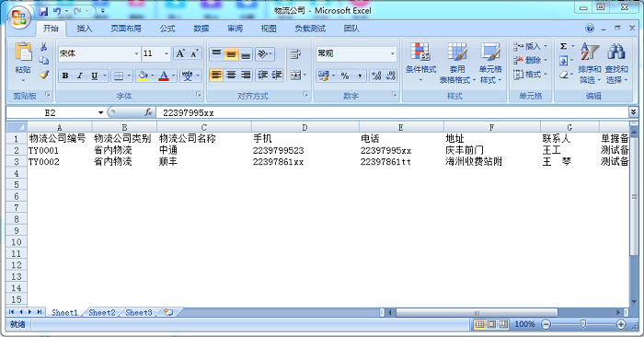Cut selection with scissors icon

click(44, 46)
